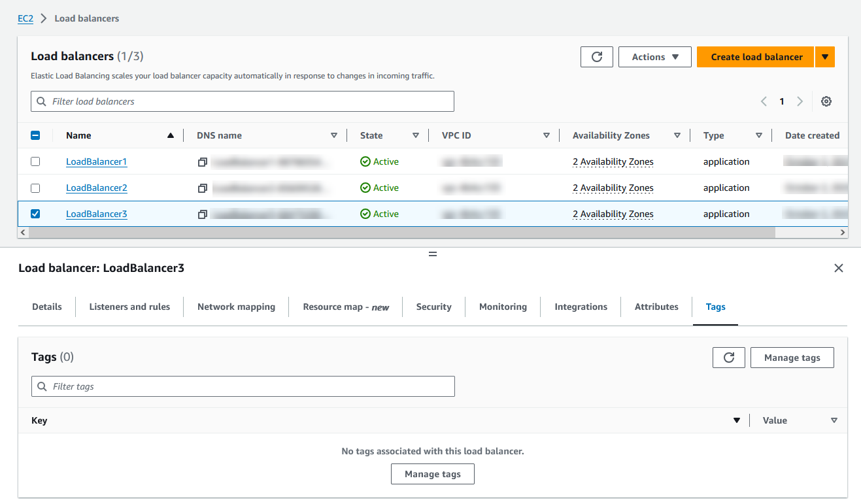The height and width of the screenshot is (504, 861).
Task: Go to the next page of load balancers
Action: pos(800,101)
